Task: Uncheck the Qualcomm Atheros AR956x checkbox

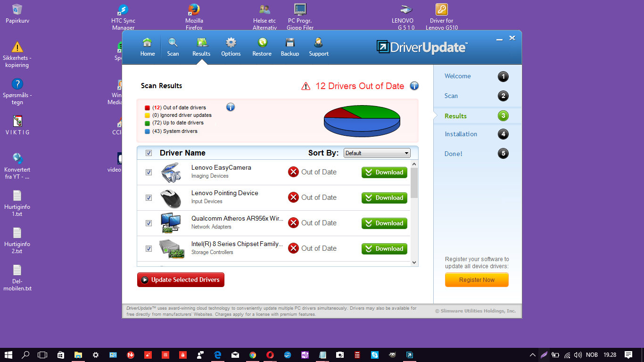Action: click(149, 223)
